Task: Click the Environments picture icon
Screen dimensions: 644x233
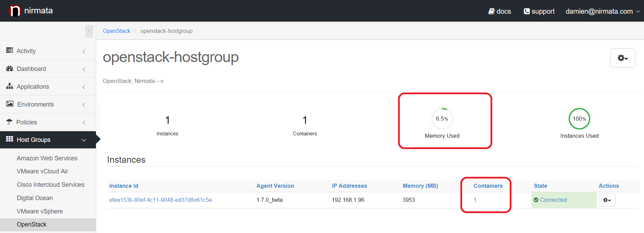Action: pyautogui.click(x=10, y=104)
